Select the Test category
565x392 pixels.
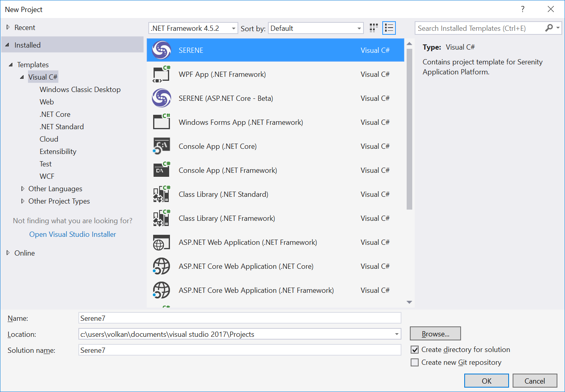pos(46,164)
